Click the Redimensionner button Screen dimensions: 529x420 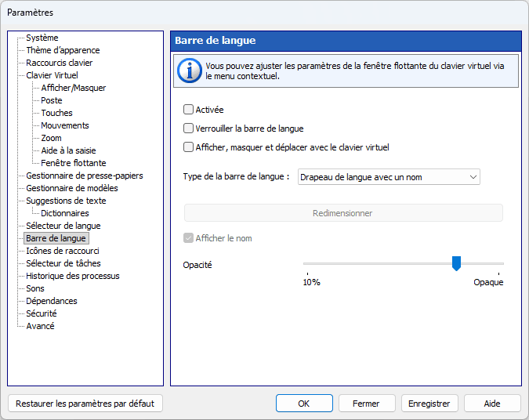tap(343, 213)
